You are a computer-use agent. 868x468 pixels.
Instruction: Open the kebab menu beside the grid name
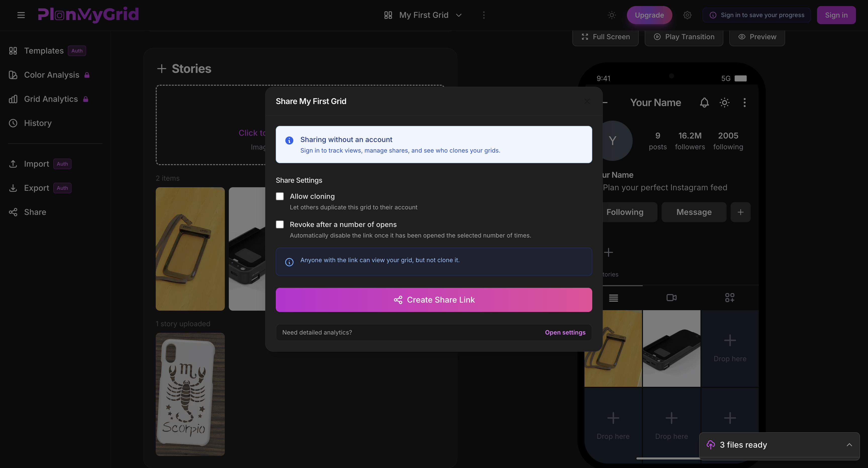[x=483, y=15]
